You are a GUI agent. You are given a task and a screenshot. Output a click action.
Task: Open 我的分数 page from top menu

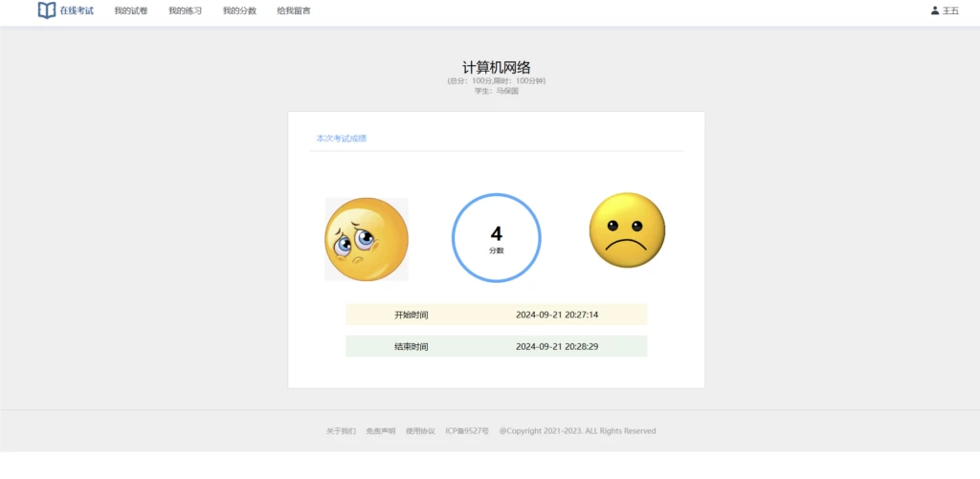pyautogui.click(x=239, y=11)
